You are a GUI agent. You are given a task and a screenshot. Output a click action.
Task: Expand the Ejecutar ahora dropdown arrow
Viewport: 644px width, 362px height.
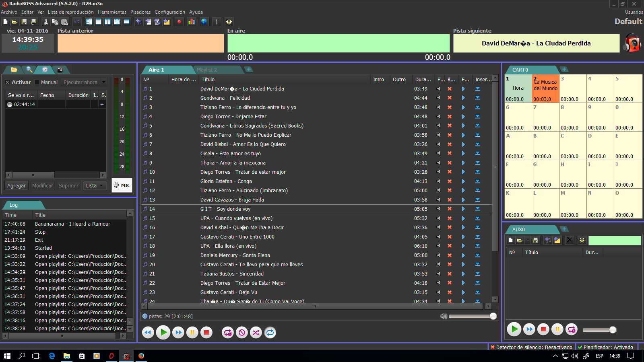tap(104, 82)
